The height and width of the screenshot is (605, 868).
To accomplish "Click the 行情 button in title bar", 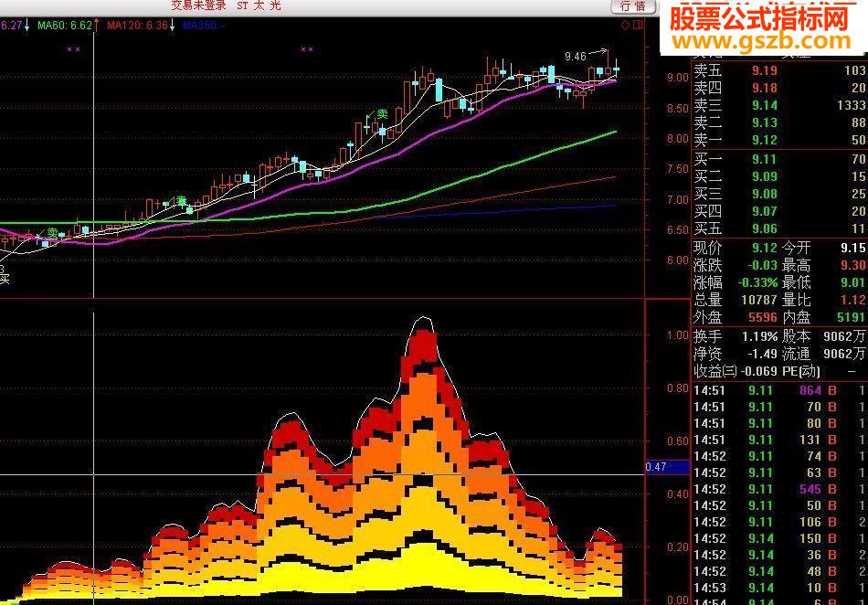I will (633, 6).
